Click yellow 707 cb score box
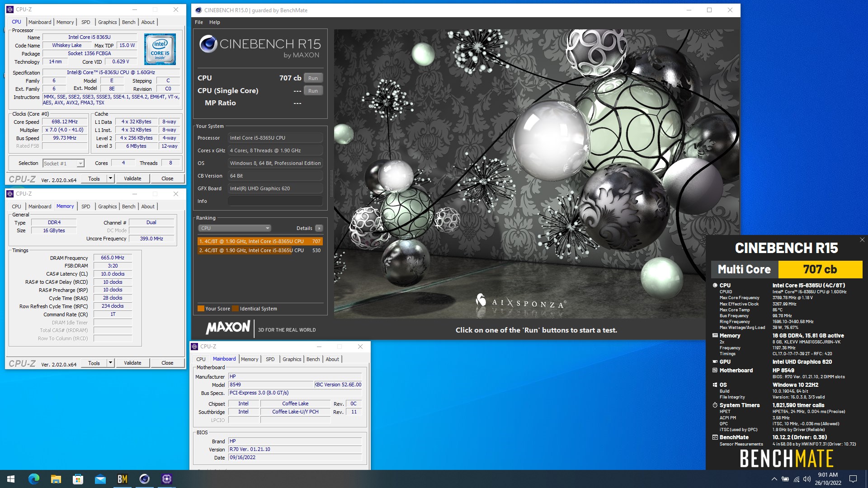The width and height of the screenshot is (868, 488). 820,269
